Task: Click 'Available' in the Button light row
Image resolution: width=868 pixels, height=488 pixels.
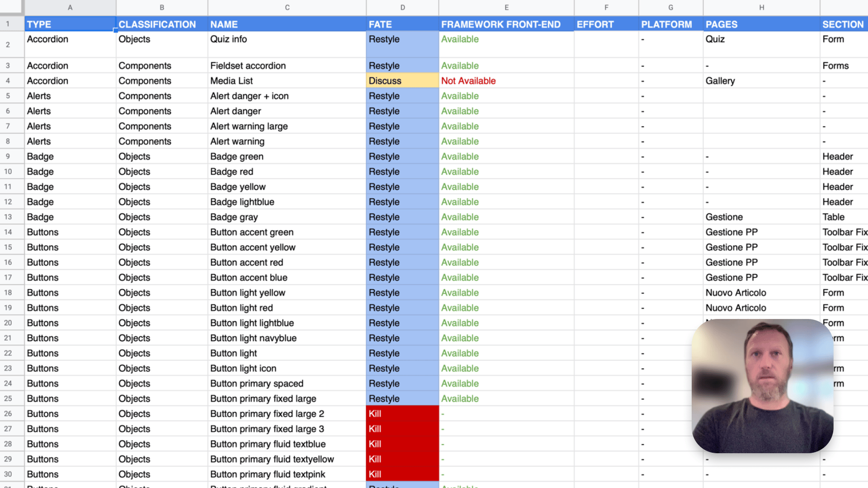Action: point(460,353)
